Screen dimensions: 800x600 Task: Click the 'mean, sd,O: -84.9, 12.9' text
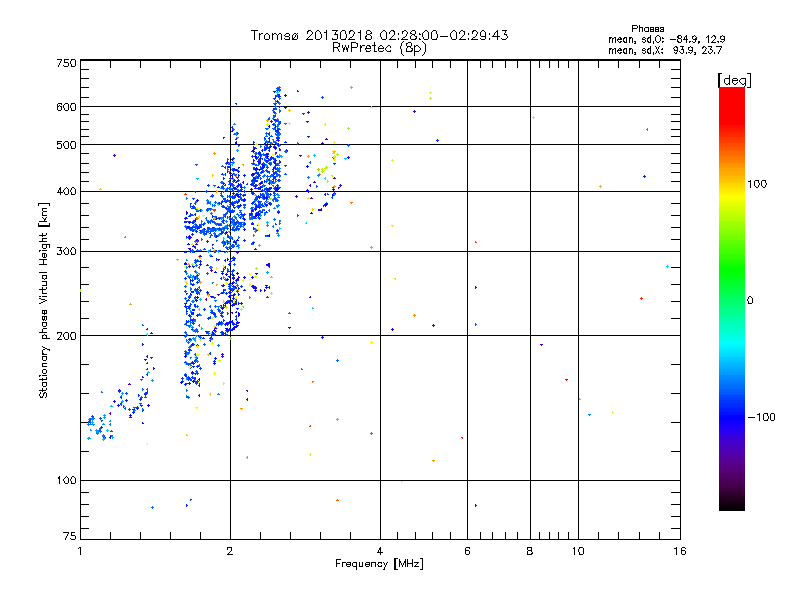click(667, 39)
